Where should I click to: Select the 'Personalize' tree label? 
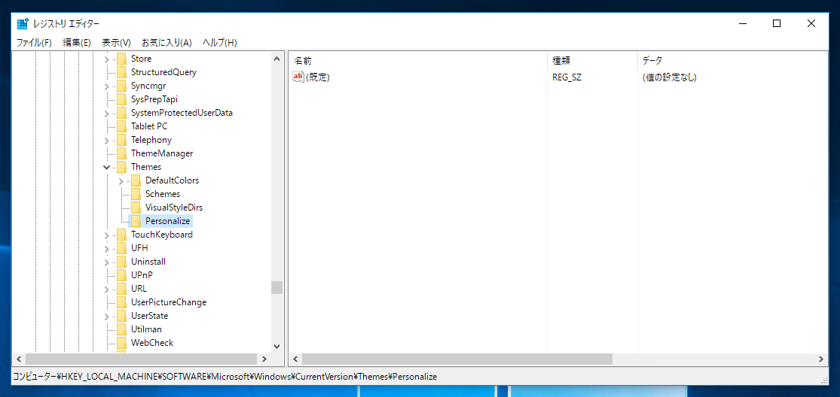tap(168, 221)
